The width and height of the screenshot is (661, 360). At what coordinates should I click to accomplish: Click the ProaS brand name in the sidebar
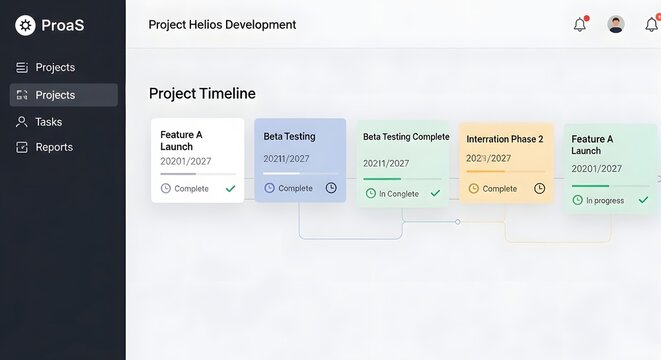(x=63, y=25)
